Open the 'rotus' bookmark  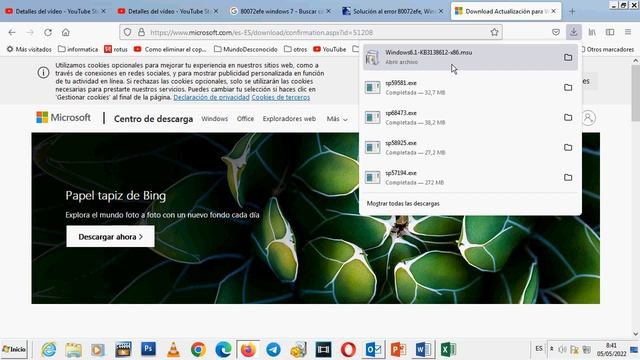click(x=116, y=49)
